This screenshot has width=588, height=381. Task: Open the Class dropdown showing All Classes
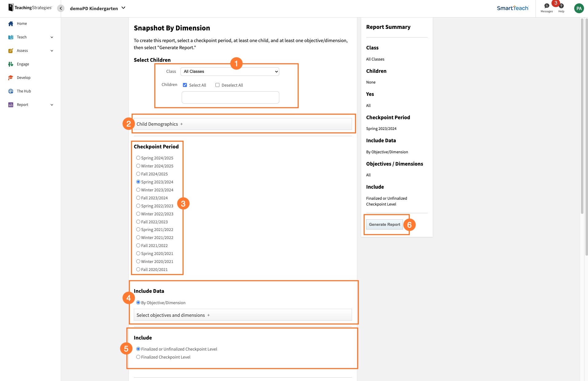tap(230, 72)
